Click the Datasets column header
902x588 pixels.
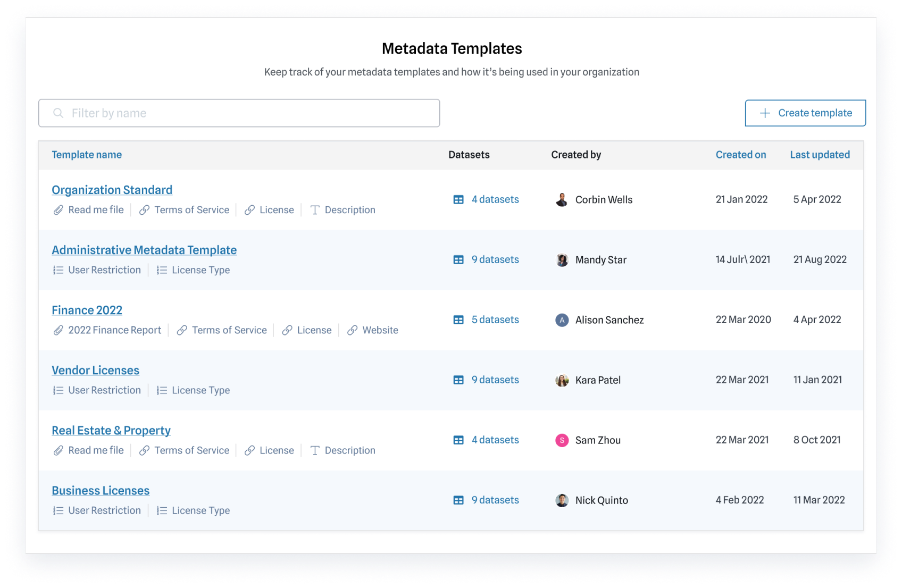tap(469, 155)
